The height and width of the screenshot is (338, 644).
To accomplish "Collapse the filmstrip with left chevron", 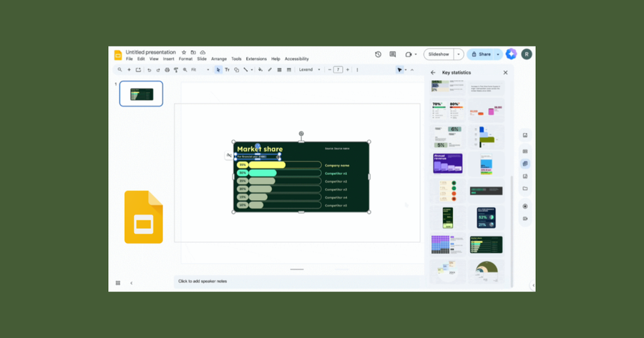I will click(132, 283).
